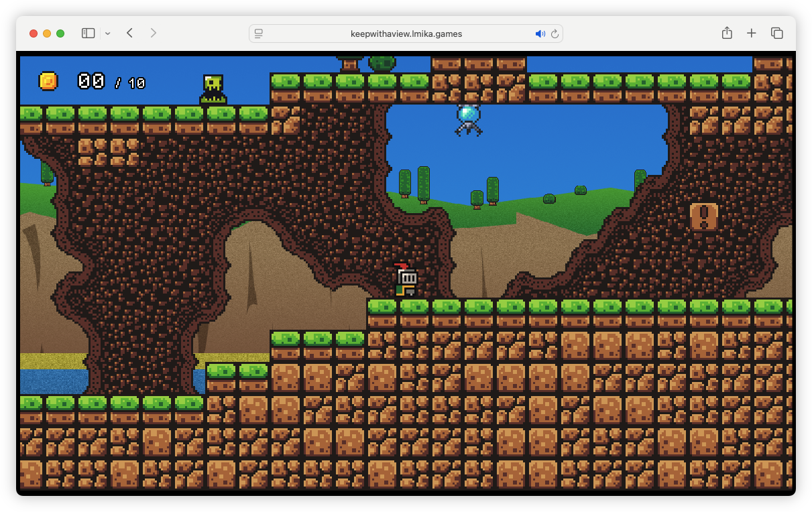Click the exclamation mark block in the cave
The width and height of the screenshot is (812, 512).
[704, 217]
